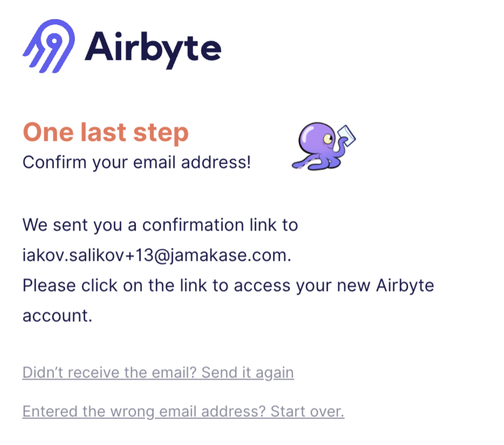The width and height of the screenshot is (504, 445).
Task: Select the purple octopus mascot illustration
Action: click(x=318, y=147)
